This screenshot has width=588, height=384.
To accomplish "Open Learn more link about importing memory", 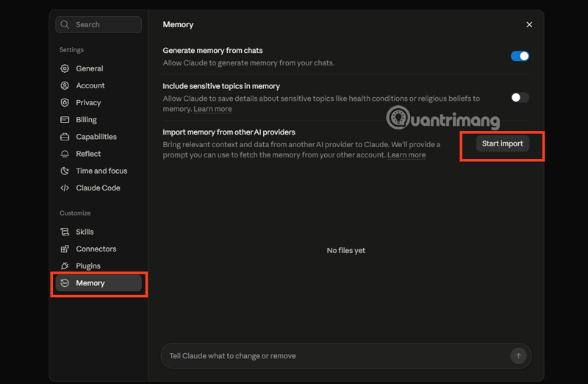I will click(x=406, y=155).
